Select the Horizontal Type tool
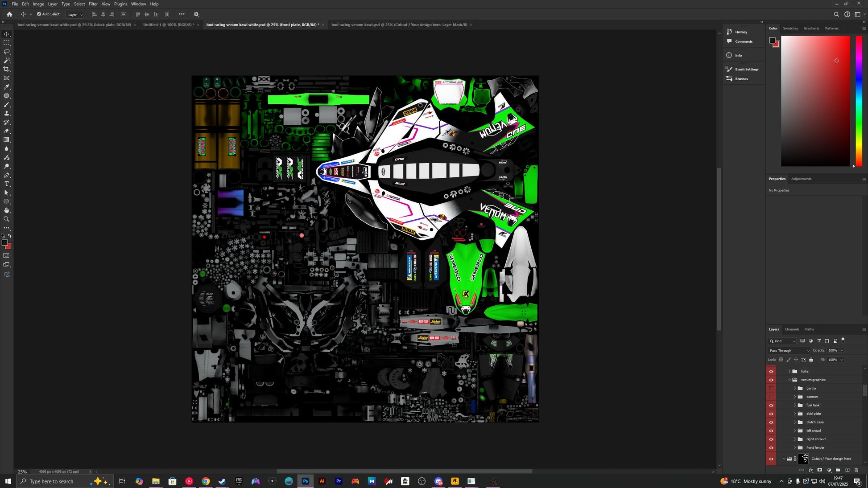This screenshot has width=868, height=488. point(7,184)
